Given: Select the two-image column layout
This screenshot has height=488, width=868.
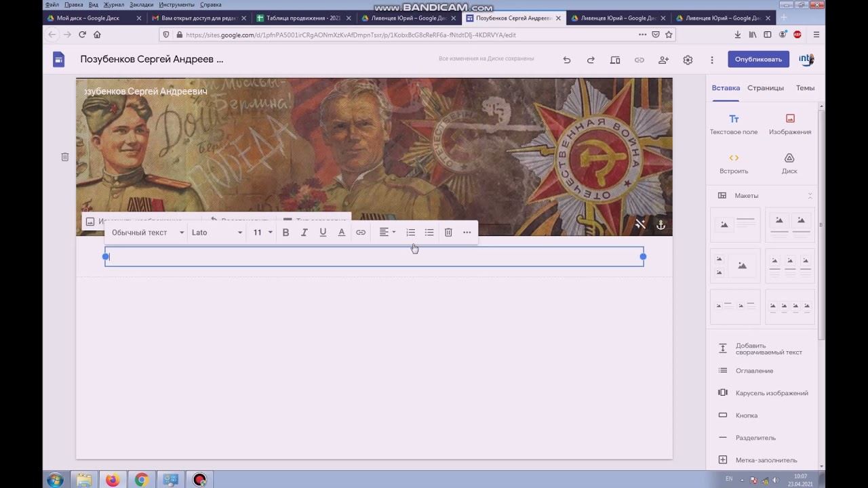Looking at the screenshot, I should click(790, 225).
